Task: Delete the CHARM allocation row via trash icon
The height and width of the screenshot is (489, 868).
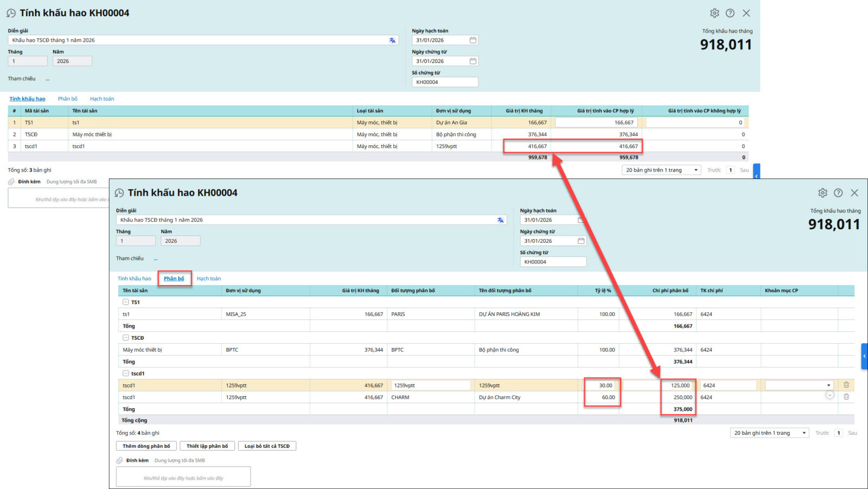Action: [x=846, y=397]
